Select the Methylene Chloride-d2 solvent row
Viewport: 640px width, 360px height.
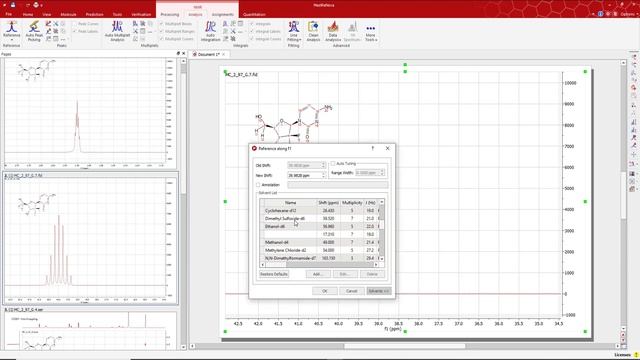click(320, 250)
